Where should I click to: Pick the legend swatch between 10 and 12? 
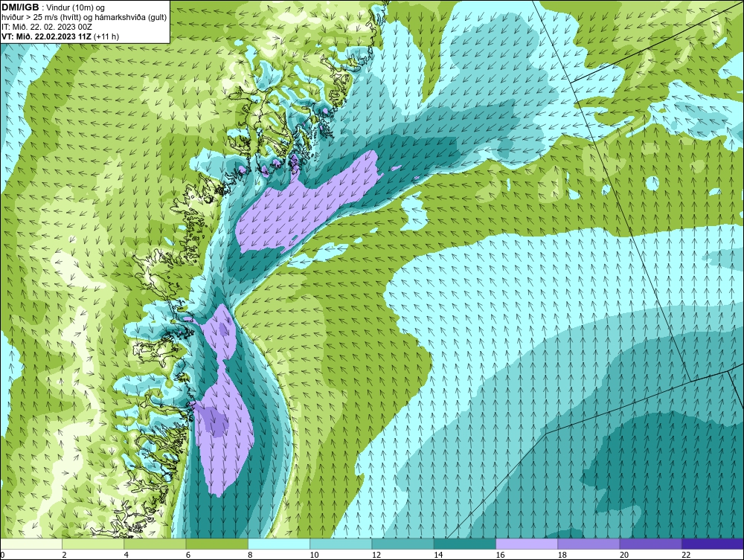click(x=341, y=544)
